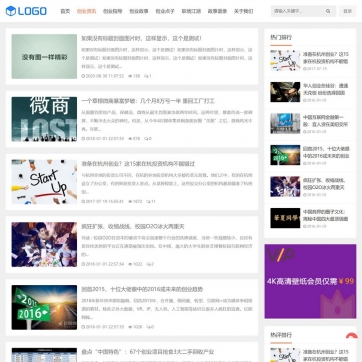
Task: Open article 准备在杭州创业 in the main list
Action: point(138,164)
